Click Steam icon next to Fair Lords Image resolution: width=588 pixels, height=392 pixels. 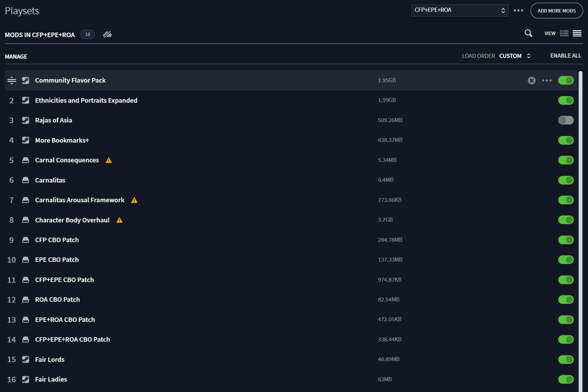[x=25, y=359]
